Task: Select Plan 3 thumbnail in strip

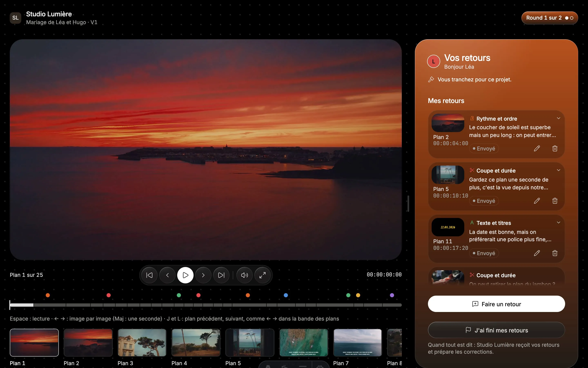Action: [142, 342]
